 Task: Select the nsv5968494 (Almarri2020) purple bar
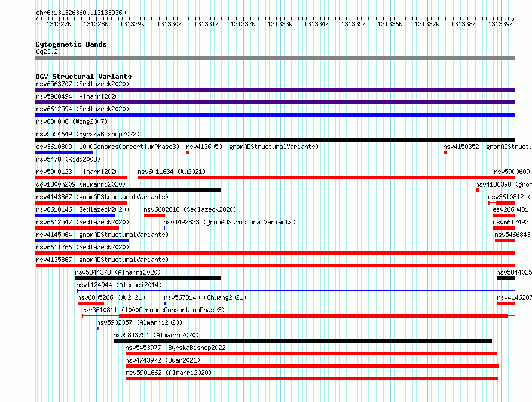point(275,102)
